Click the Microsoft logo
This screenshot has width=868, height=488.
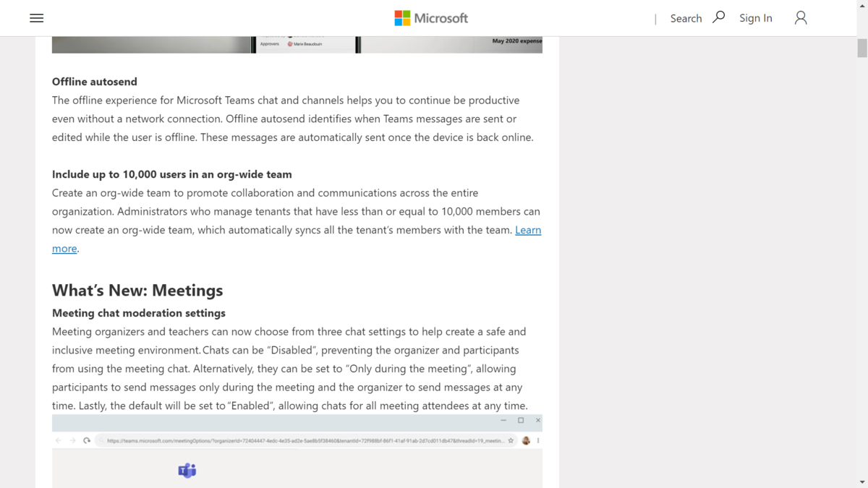pos(431,18)
